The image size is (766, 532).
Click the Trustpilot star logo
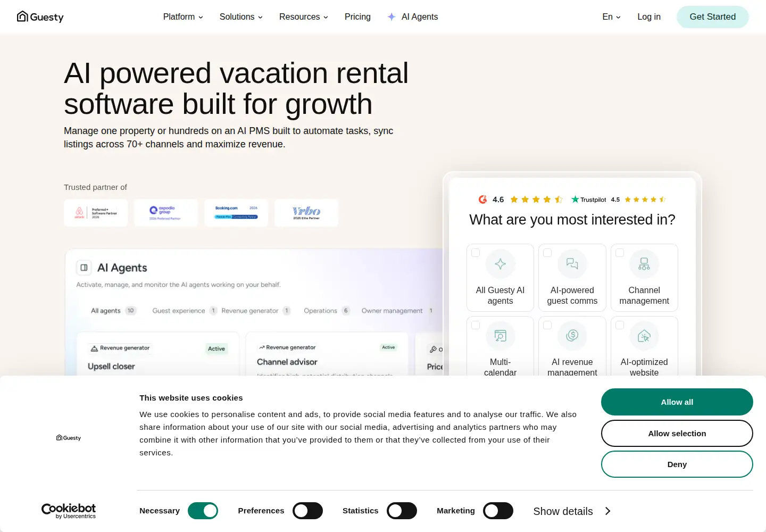tap(575, 199)
